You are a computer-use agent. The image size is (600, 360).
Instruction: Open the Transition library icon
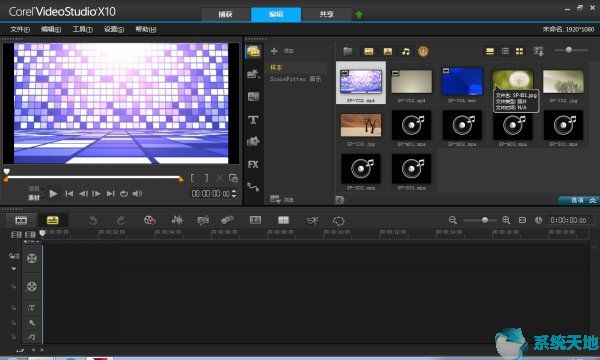[x=253, y=96]
